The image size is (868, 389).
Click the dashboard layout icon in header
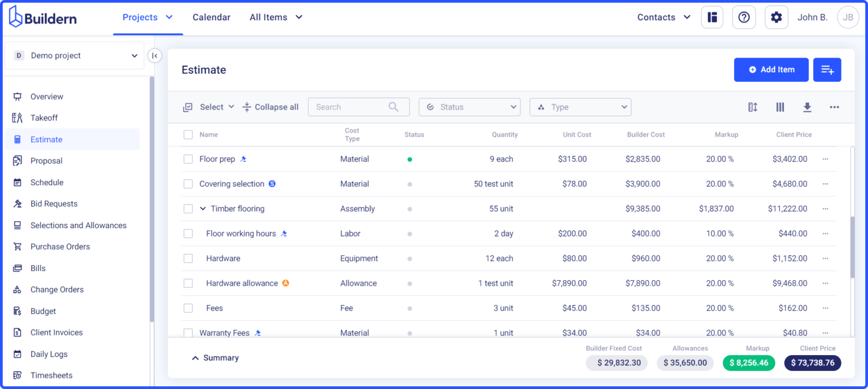pyautogui.click(x=712, y=18)
